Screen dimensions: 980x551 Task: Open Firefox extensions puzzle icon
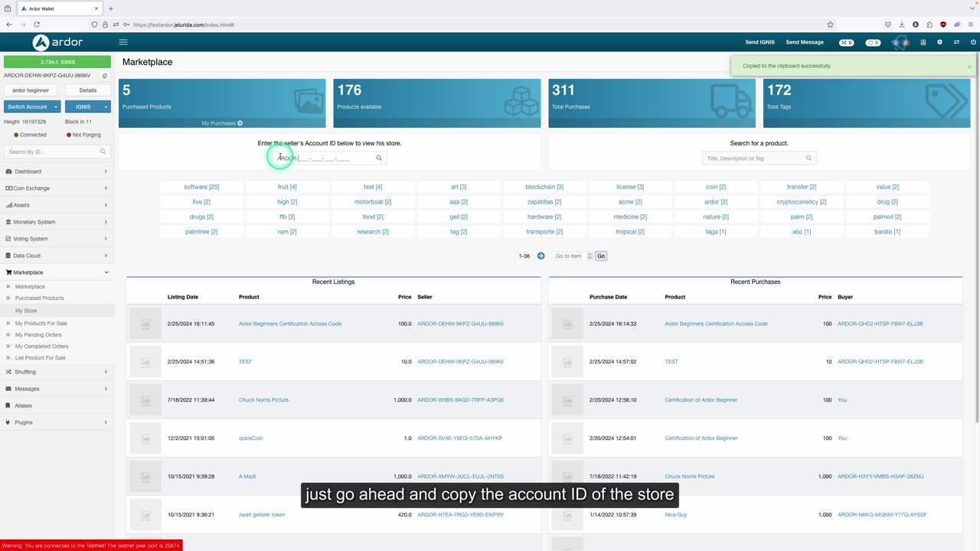point(929,24)
